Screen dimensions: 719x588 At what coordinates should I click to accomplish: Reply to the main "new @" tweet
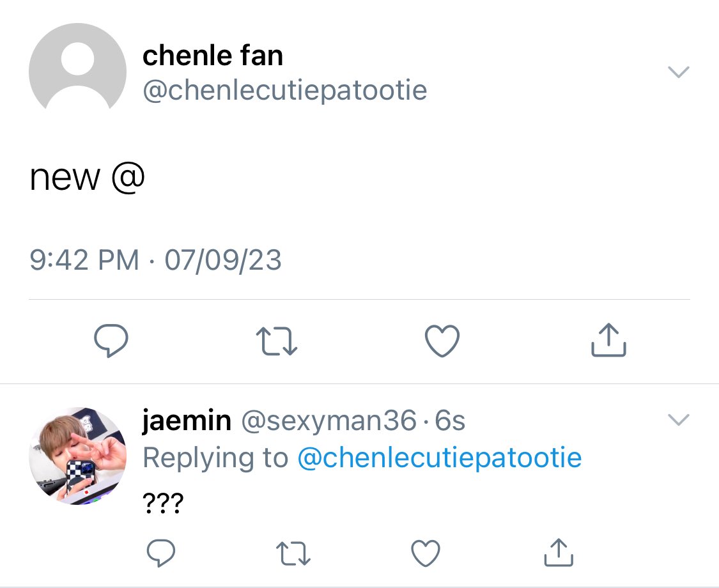point(111,340)
